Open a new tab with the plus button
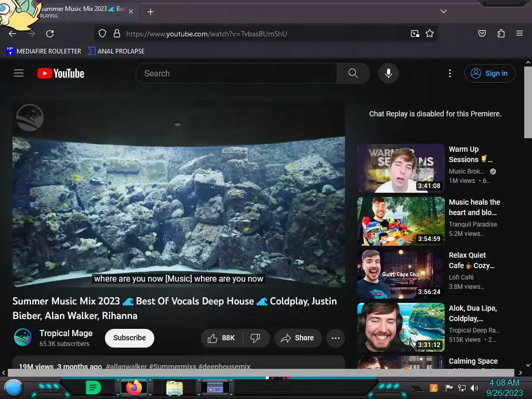532x399 pixels. [x=150, y=12]
